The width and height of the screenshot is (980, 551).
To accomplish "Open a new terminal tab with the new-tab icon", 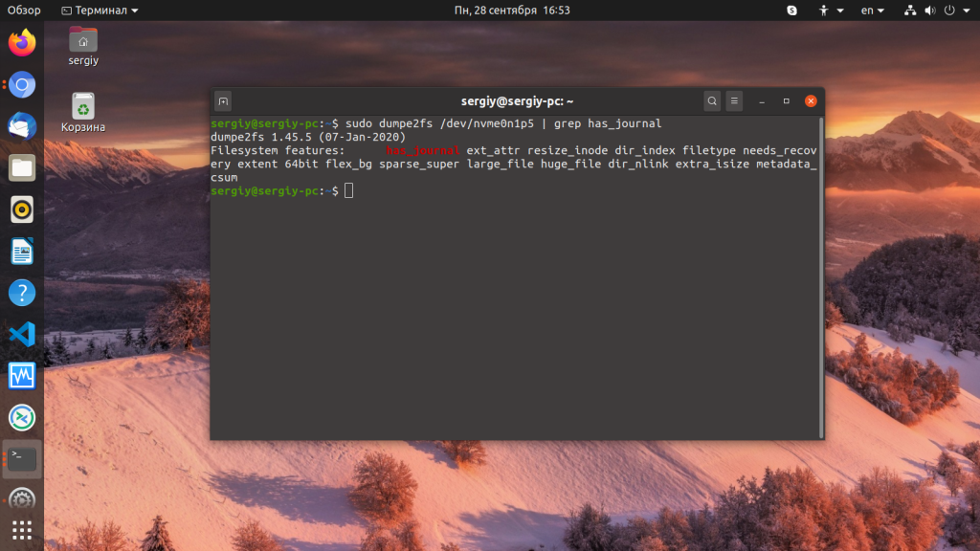I will pyautogui.click(x=222, y=101).
